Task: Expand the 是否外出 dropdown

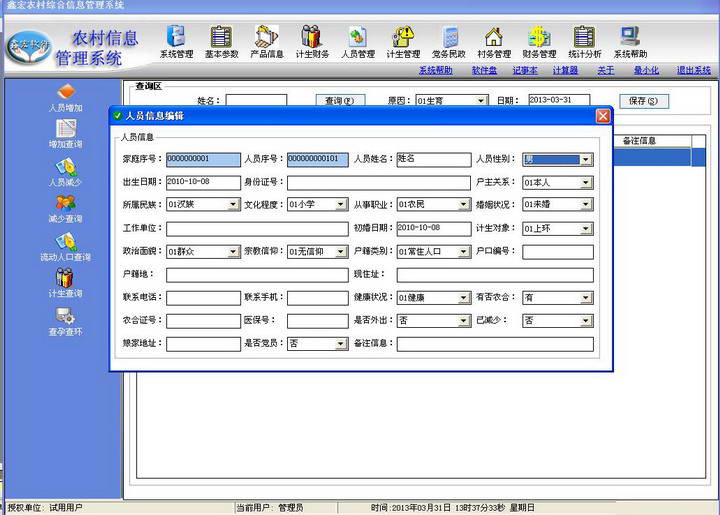Action: pyautogui.click(x=464, y=321)
